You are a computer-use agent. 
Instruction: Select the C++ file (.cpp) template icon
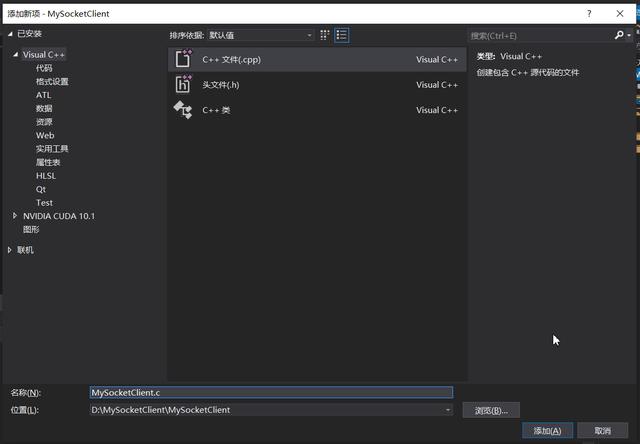click(x=183, y=59)
